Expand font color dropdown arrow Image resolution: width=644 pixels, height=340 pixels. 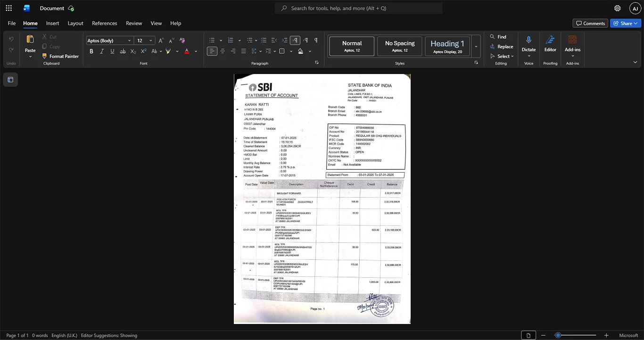[196, 51]
